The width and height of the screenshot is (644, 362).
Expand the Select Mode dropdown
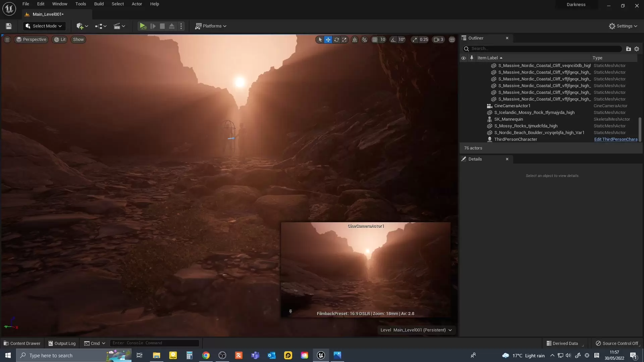44,26
